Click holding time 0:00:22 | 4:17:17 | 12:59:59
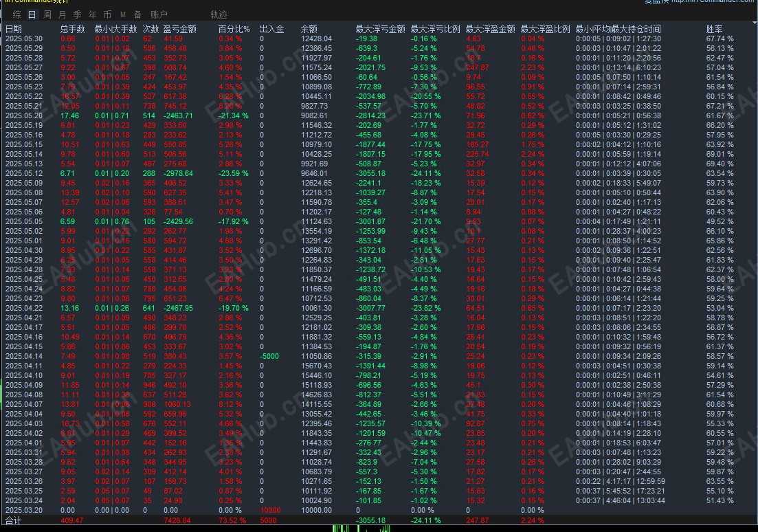 (x=621, y=481)
